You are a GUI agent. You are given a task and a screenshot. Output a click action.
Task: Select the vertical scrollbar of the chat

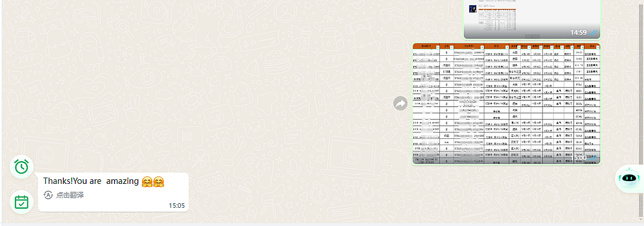[x=642, y=112]
